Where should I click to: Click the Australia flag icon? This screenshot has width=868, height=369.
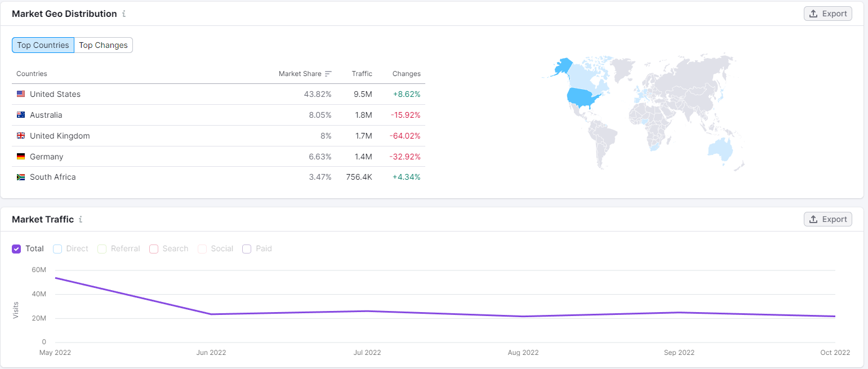click(x=21, y=115)
